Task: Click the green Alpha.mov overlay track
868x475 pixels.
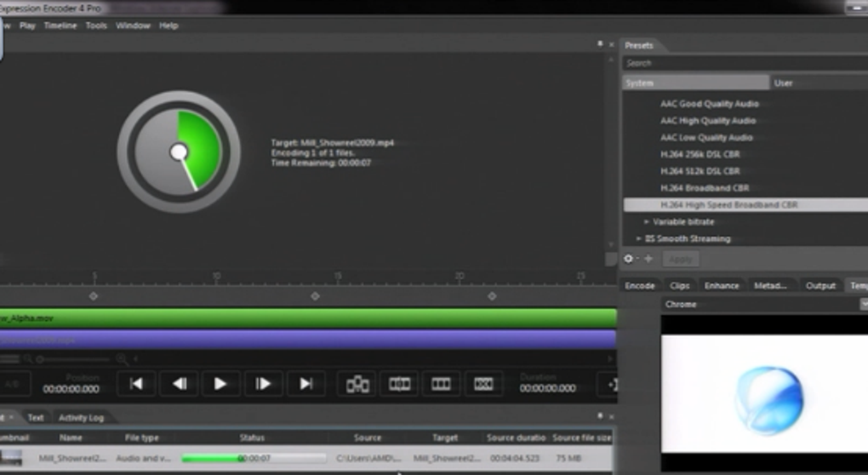Action: (308, 318)
